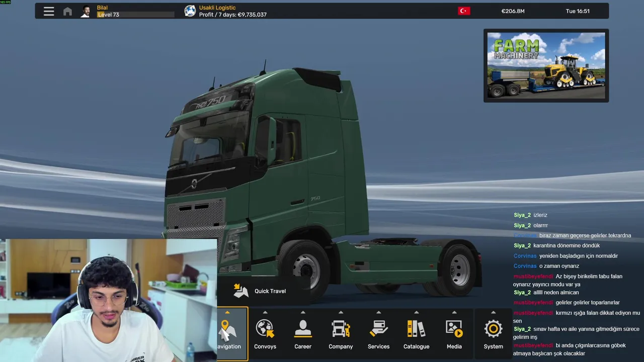This screenshot has height=362, width=644.
Task: Go to home screen via house icon
Action: click(67, 11)
